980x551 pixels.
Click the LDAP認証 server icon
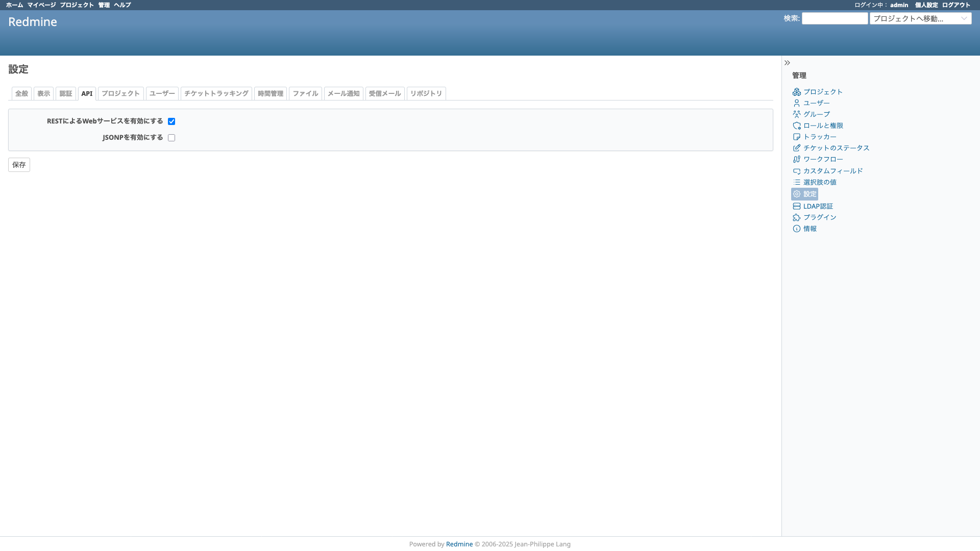pos(796,206)
